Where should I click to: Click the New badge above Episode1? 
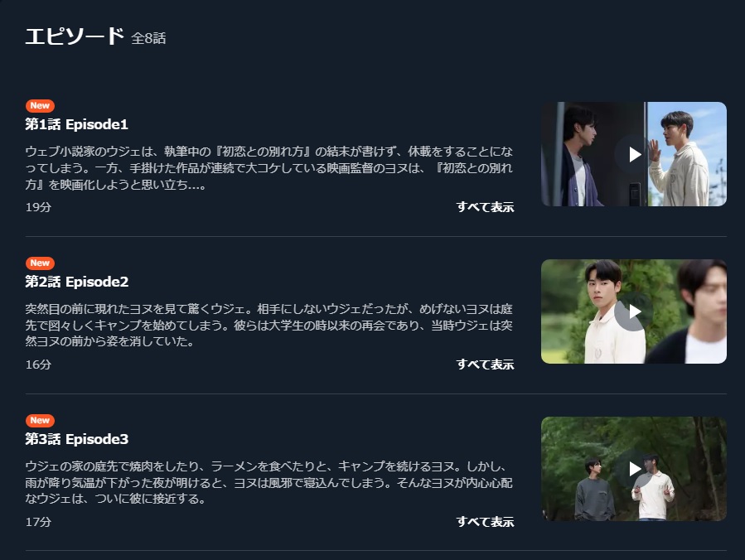click(40, 106)
